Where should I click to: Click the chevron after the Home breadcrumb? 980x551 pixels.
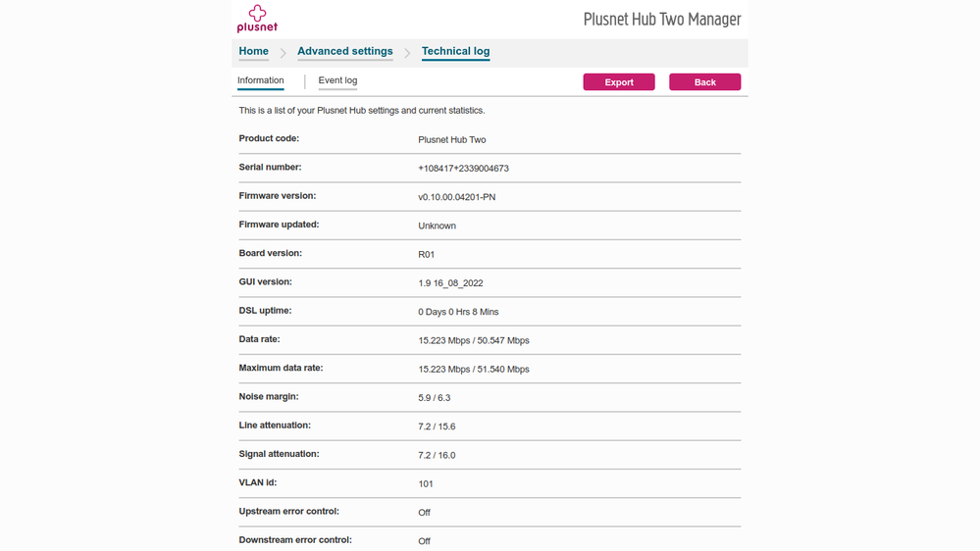(283, 53)
